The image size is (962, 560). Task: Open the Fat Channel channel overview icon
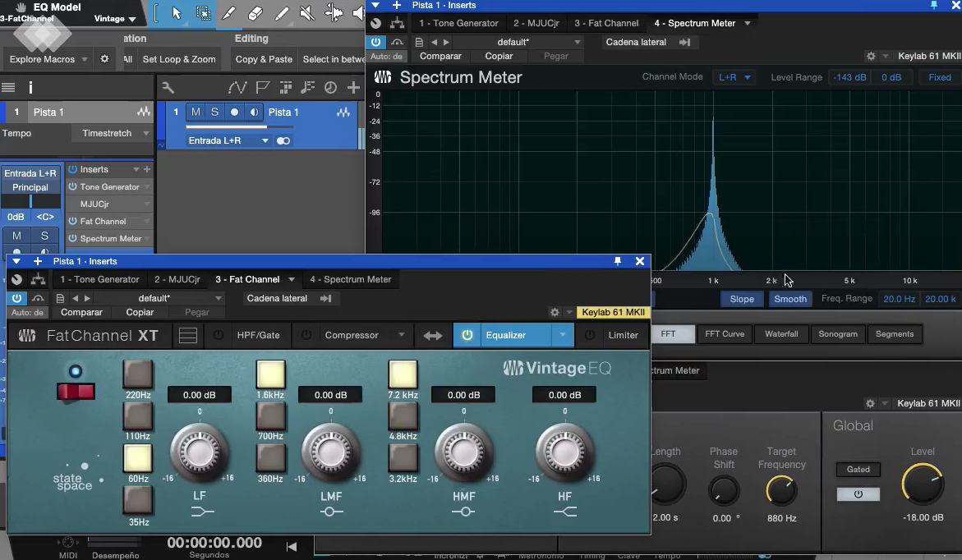point(188,335)
